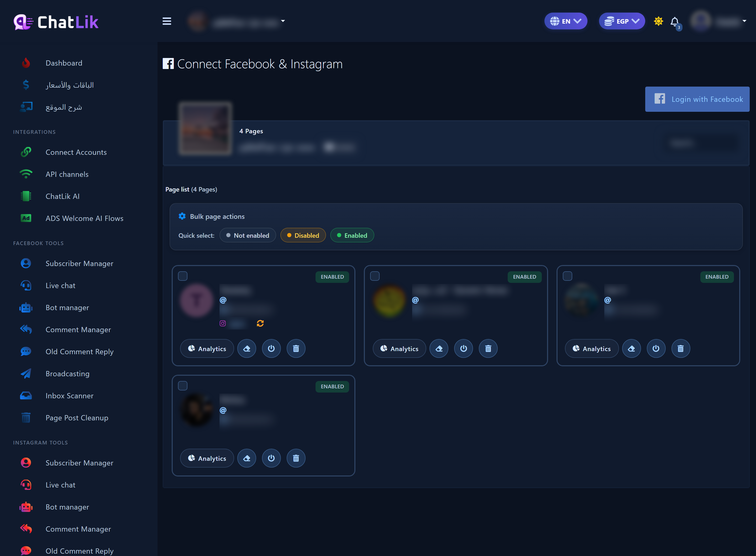The image size is (756, 556).
Task: Open Analytics for third page card
Action: click(592, 349)
